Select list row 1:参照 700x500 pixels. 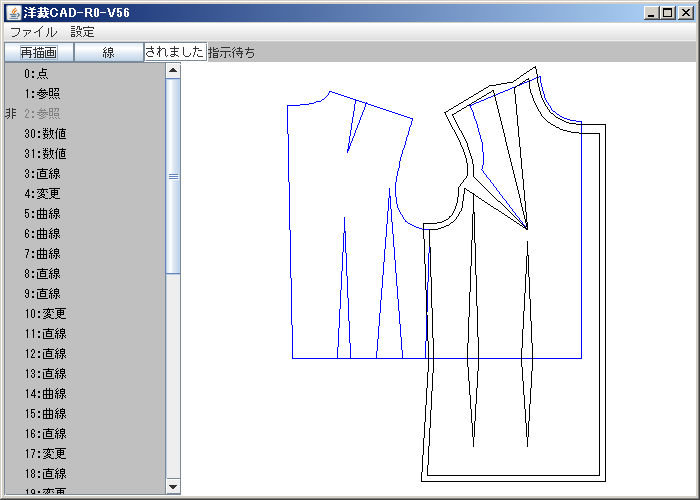point(85,94)
